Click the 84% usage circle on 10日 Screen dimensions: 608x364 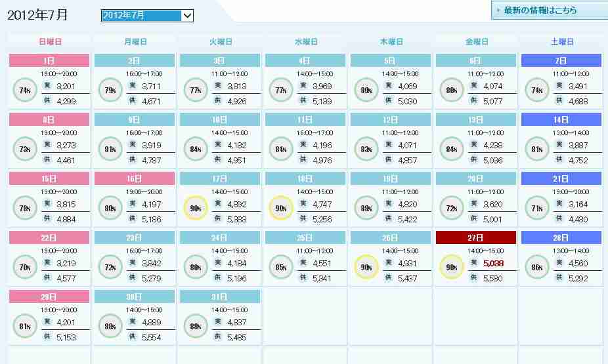[x=196, y=149]
